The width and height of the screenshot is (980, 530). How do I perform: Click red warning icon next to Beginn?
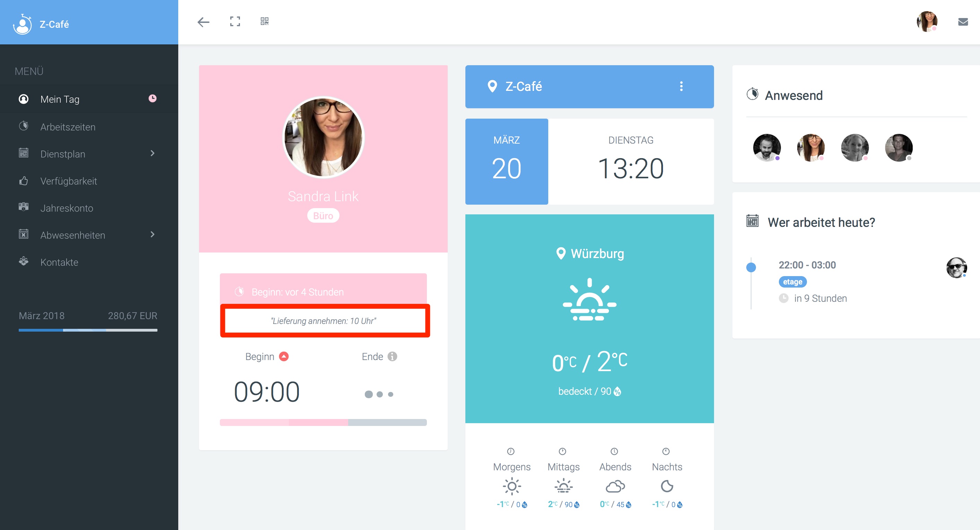[x=284, y=357]
